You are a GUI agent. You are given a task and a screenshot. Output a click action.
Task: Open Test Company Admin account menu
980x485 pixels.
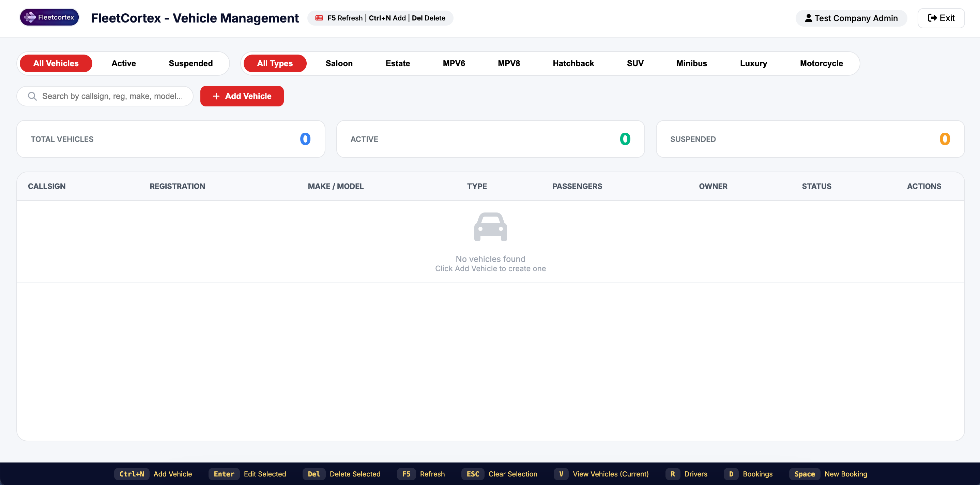click(851, 18)
